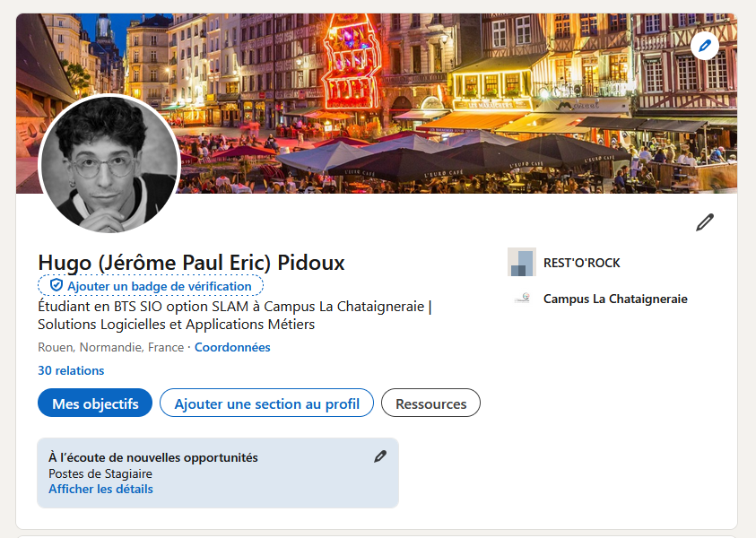756x538 pixels.
Task: Click the edit profile intro pencil icon
Action: (705, 222)
